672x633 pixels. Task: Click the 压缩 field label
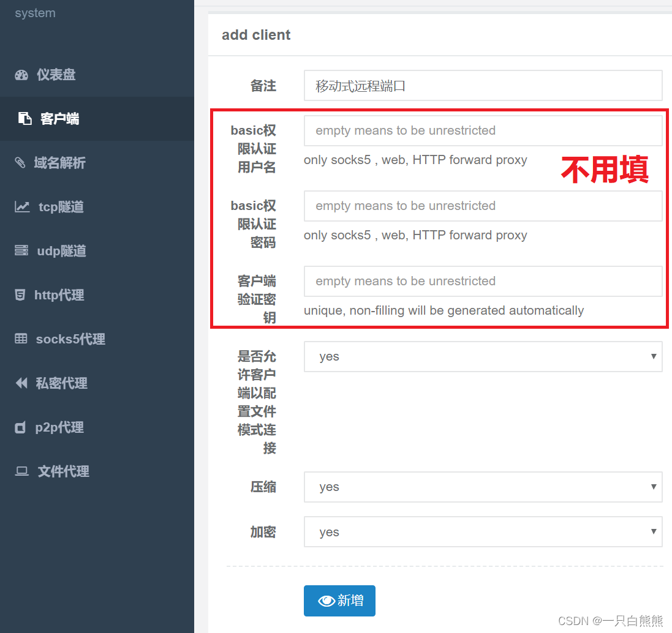click(x=263, y=487)
